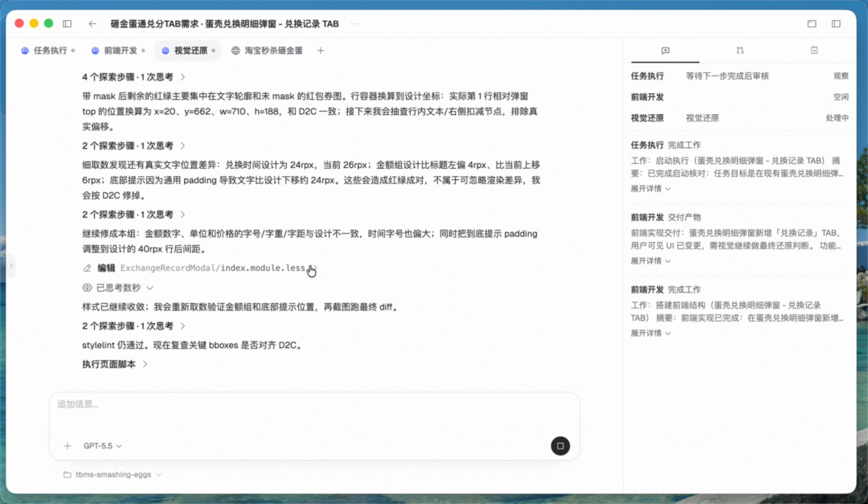Screen dimensions: 868x504
Task: Open the messages icon tab in right panel
Action: point(665,51)
